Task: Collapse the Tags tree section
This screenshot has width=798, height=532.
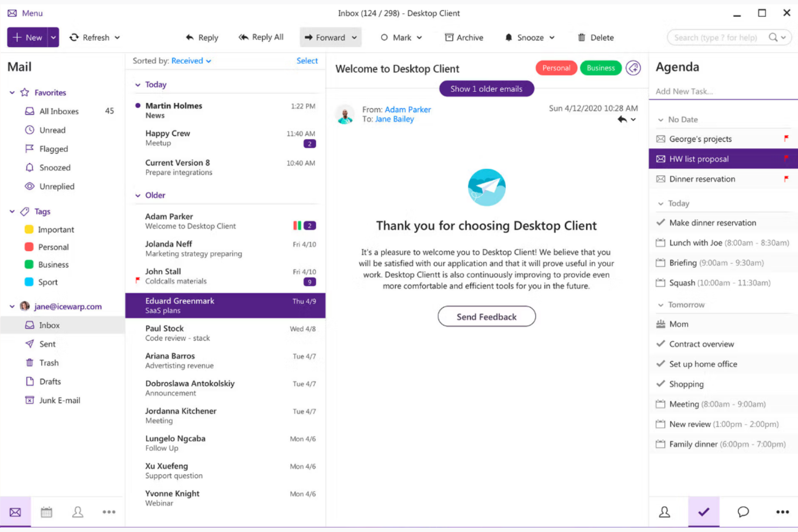Action: pos(12,211)
